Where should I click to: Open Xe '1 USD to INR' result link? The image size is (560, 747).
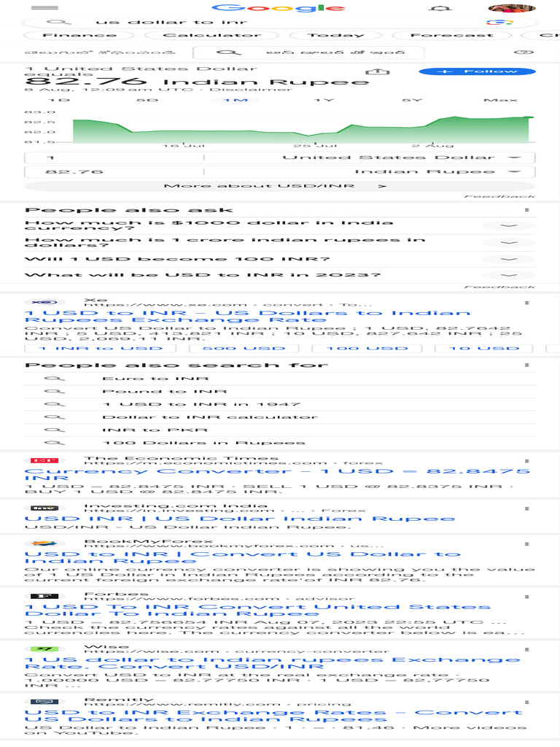pyautogui.click(x=248, y=317)
